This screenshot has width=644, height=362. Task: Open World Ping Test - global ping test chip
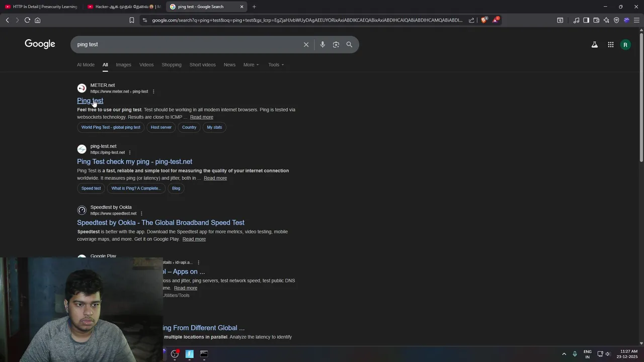pyautogui.click(x=111, y=127)
